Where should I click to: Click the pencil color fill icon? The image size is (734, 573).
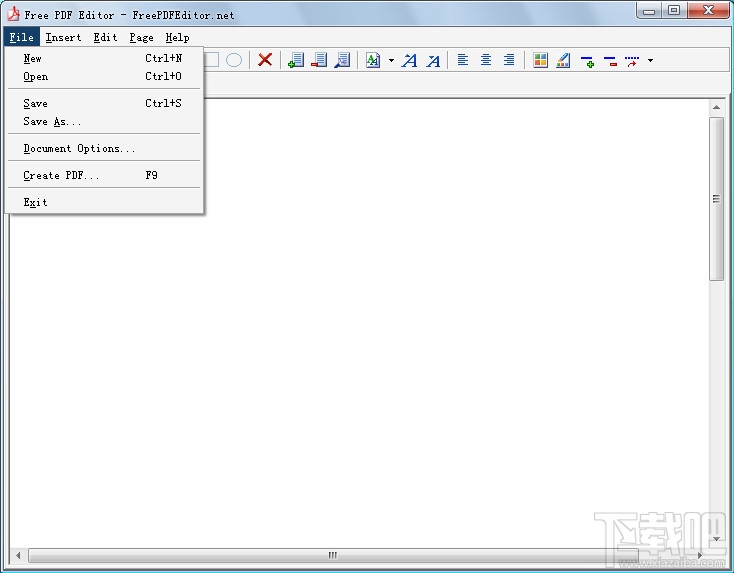coord(563,60)
